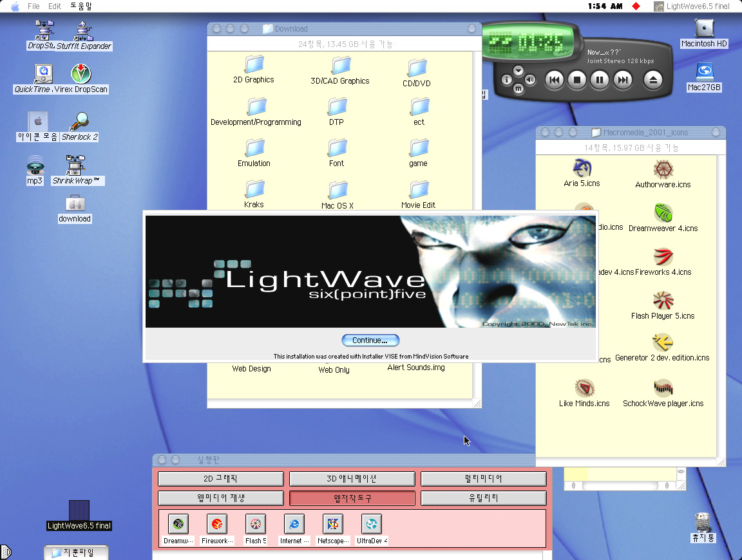
Task: Pause playback in the audio player
Action: 600,80
